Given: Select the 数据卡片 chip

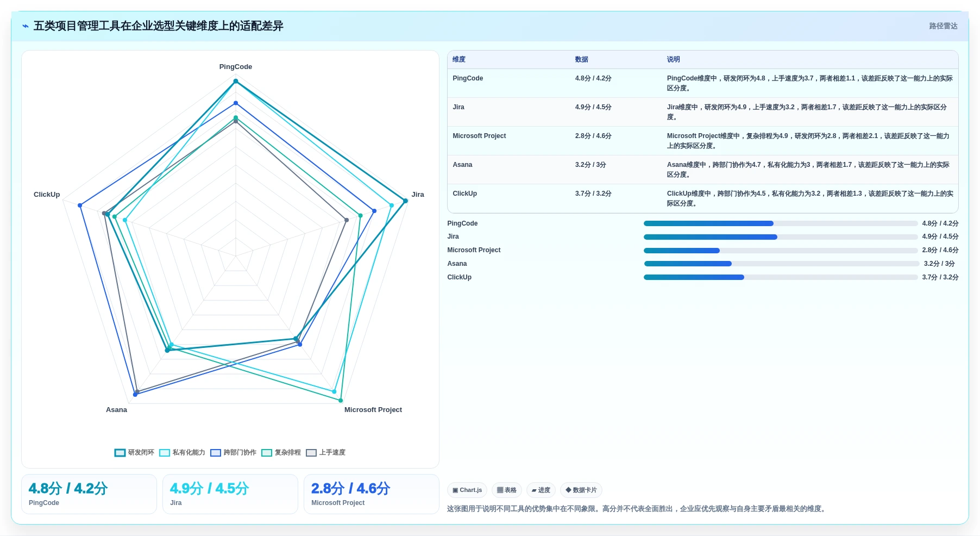Looking at the screenshot, I should click(581, 490).
